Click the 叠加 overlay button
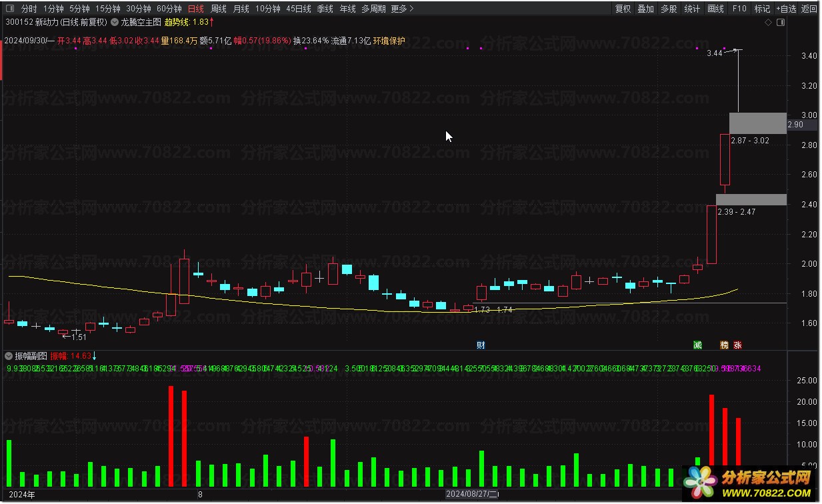The image size is (822, 504). click(645, 9)
